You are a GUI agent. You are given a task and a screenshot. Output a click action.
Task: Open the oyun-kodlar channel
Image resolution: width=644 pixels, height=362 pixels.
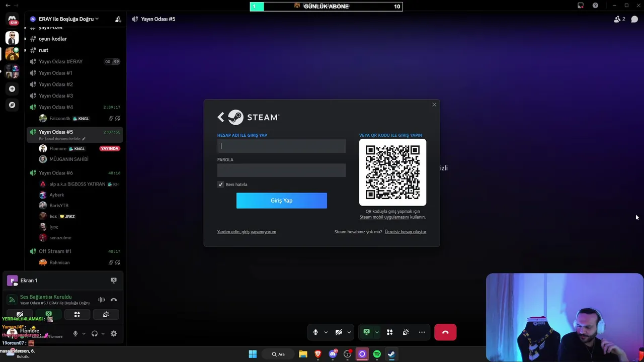[x=52, y=39]
